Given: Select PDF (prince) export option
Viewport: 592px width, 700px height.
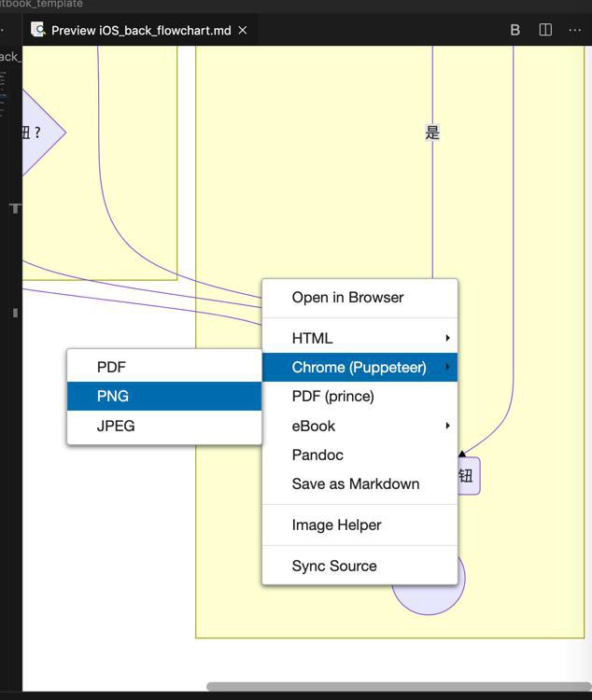Looking at the screenshot, I should pos(332,397).
